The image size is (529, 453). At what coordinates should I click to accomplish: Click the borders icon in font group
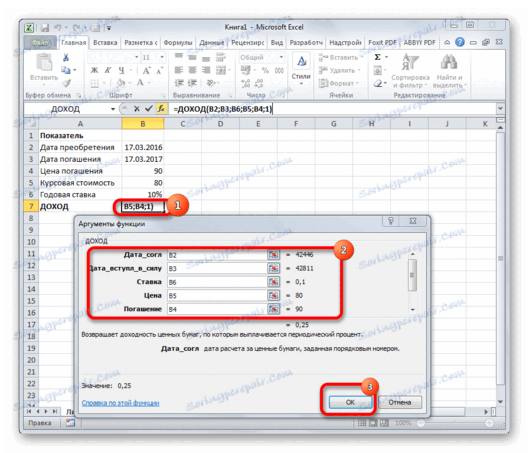click(95, 83)
